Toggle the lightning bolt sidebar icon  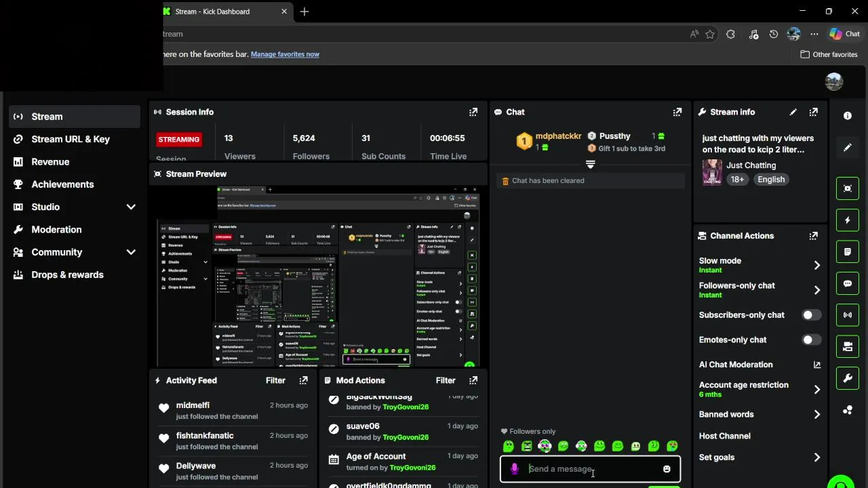tap(848, 220)
